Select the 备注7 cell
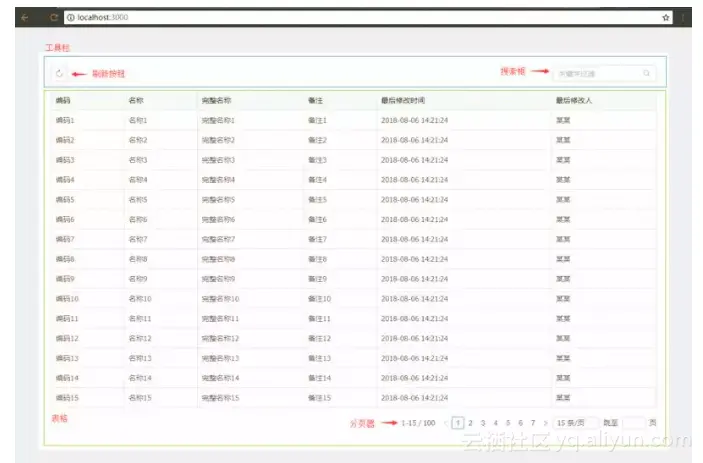Image resolution: width=703 pixels, height=463 pixels. 317,239
